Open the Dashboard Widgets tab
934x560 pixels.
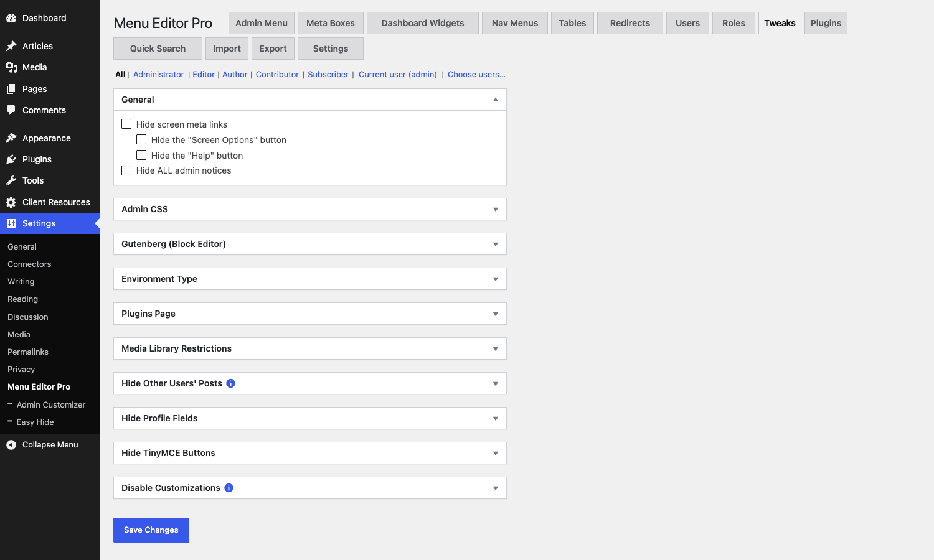(x=423, y=23)
